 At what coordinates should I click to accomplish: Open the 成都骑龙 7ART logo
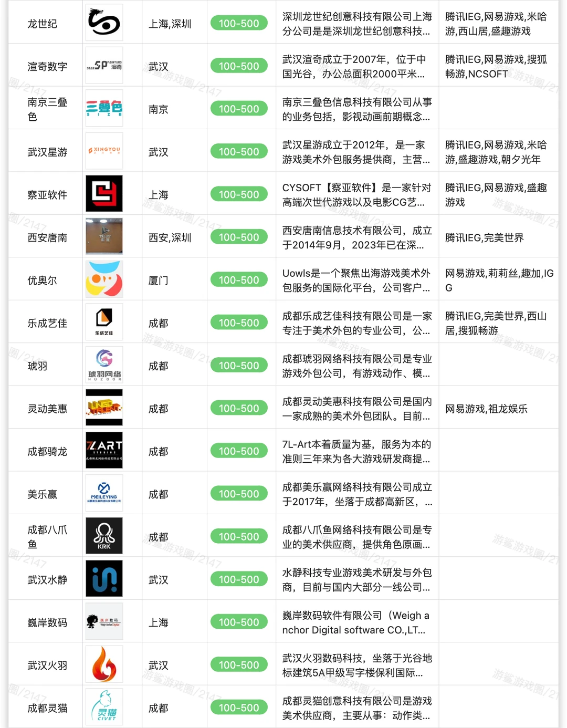click(104, 451)
